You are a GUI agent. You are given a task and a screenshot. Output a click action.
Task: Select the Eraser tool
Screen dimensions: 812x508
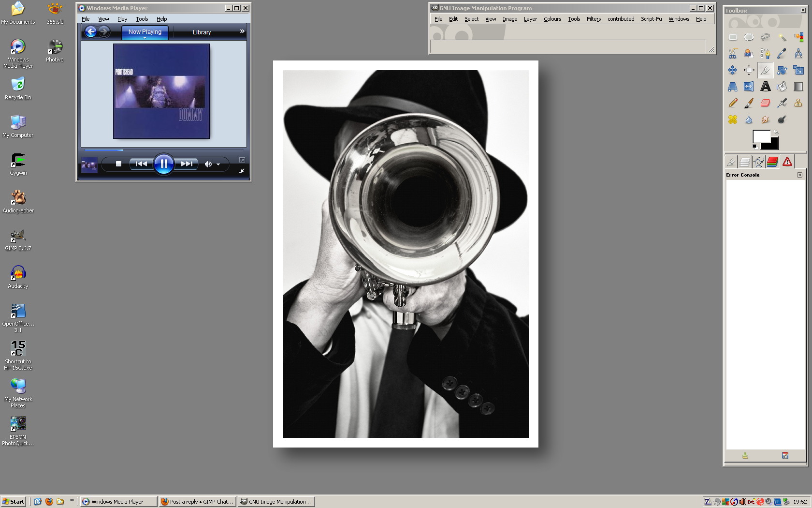click(x=765, y=103)
